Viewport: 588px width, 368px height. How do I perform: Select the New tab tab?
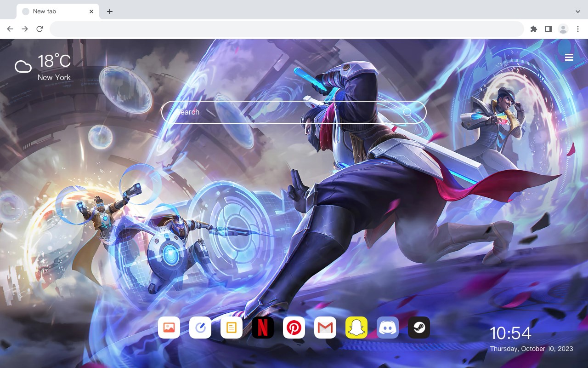point(58,11)
